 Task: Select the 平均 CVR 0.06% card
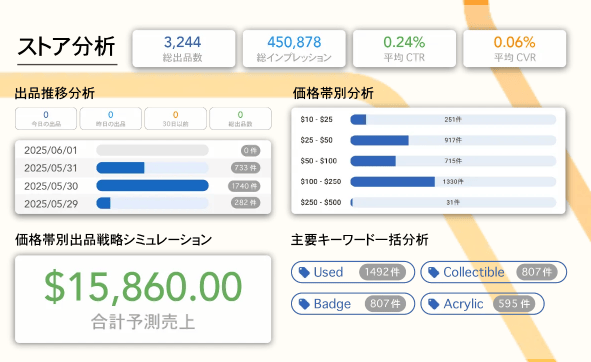click(x=514, y=49)
